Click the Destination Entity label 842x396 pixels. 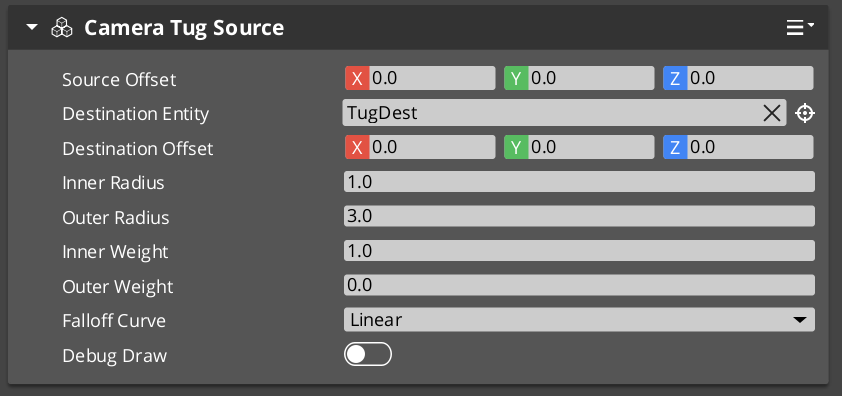[136, 114]
